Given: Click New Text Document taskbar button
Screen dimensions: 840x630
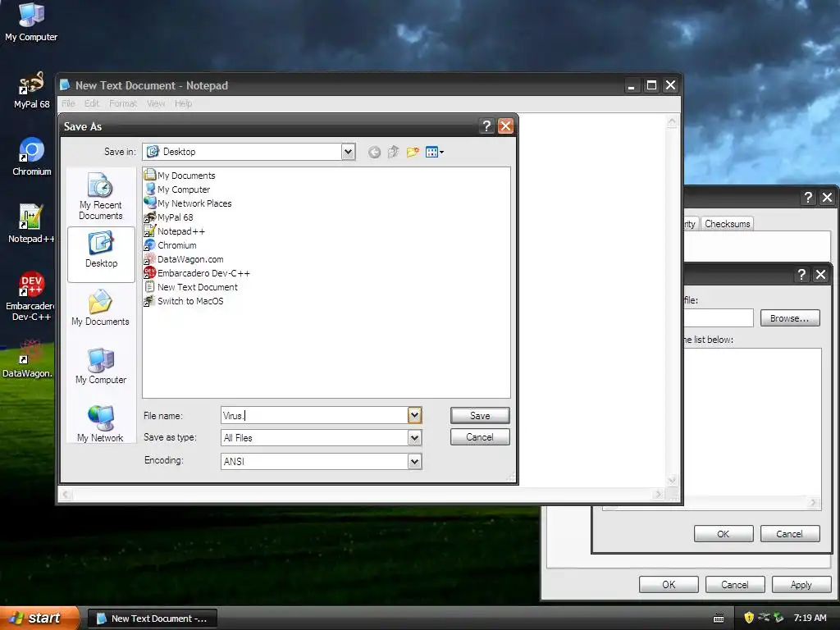Looking at the screenshot, I should [x=152, y=619].
